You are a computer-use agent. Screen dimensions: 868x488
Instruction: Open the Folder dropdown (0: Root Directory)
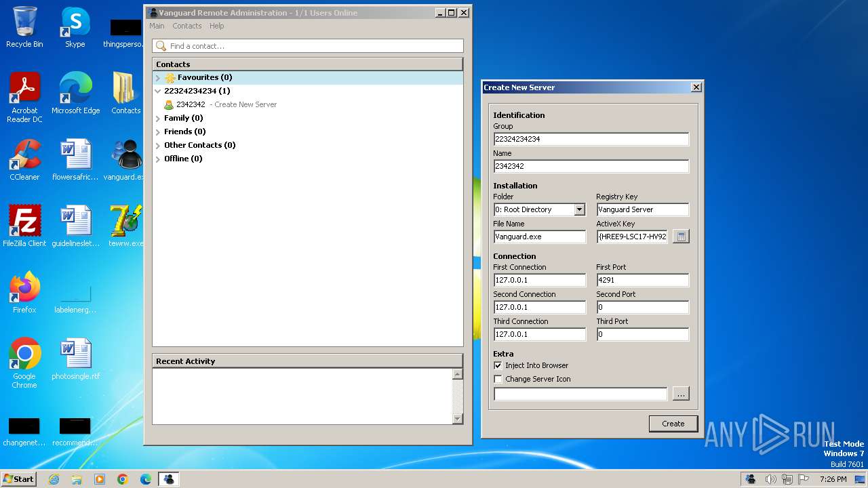click(579, 209)
